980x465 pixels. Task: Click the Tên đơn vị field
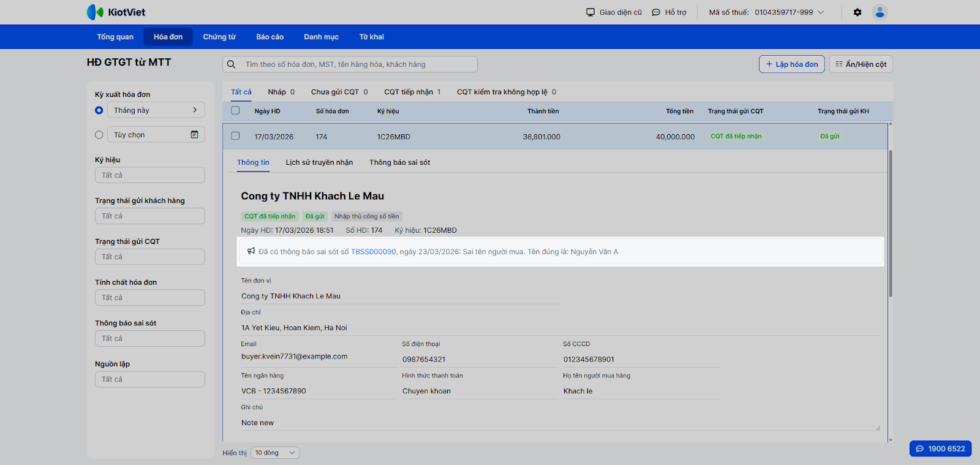(x=399, y=296)
